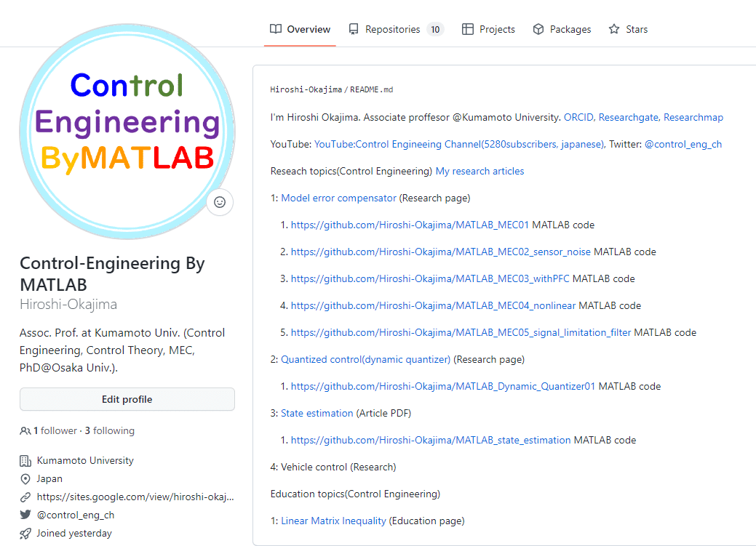This screenshot has width=756, height=546.
Task: Click the followers people icon
Action: (x=25, y=431)
